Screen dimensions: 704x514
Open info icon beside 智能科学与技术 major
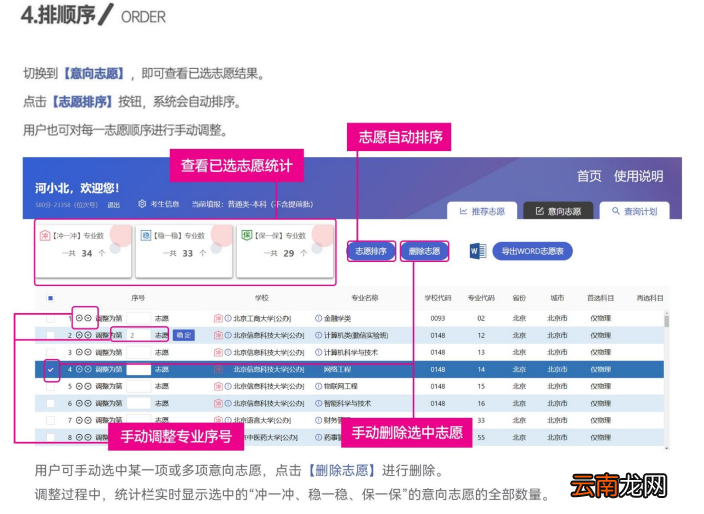pos(318,404)
